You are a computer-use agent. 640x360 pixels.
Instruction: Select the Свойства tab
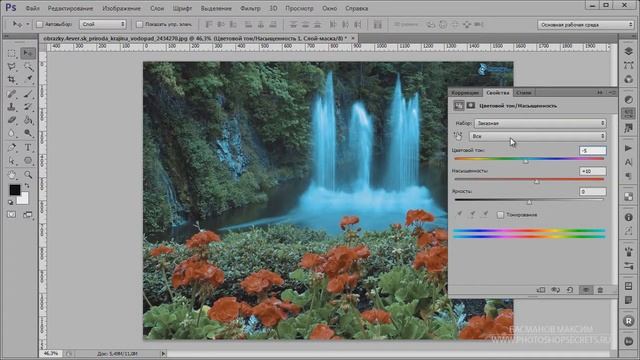498,93
